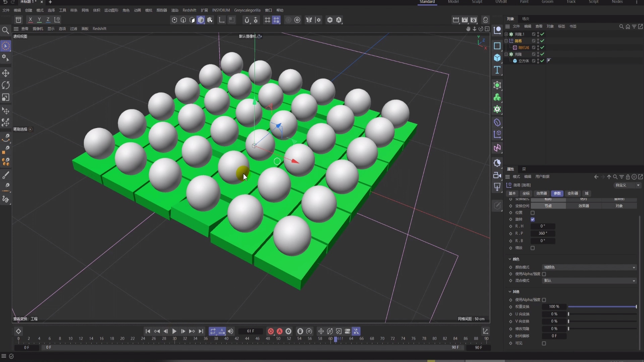Screen dimensions: 644x362
Task: Switch to the Model layout at the top
Action: 453,2
